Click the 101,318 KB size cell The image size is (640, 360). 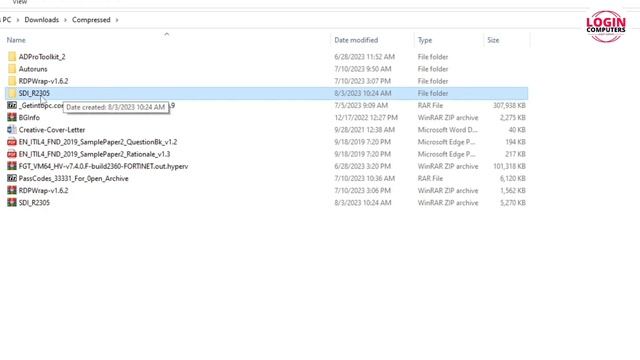pos(509,166)
